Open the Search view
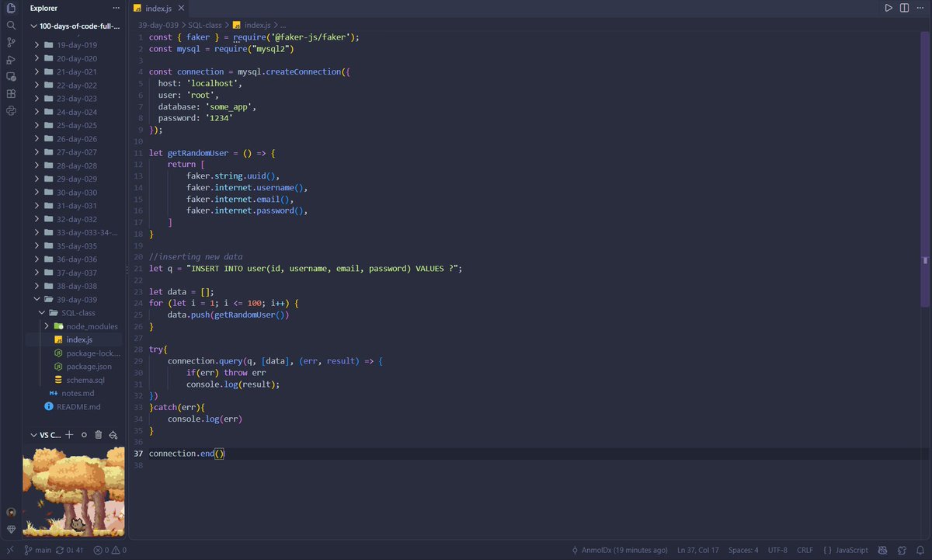 (x=11, y=25)
